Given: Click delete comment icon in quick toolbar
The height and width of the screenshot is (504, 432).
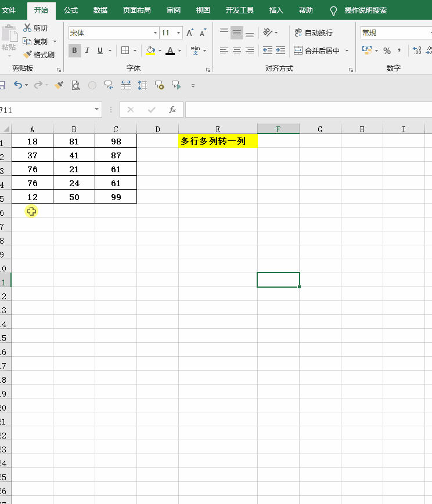Looking at the screenshot, I should coord(159,85).
